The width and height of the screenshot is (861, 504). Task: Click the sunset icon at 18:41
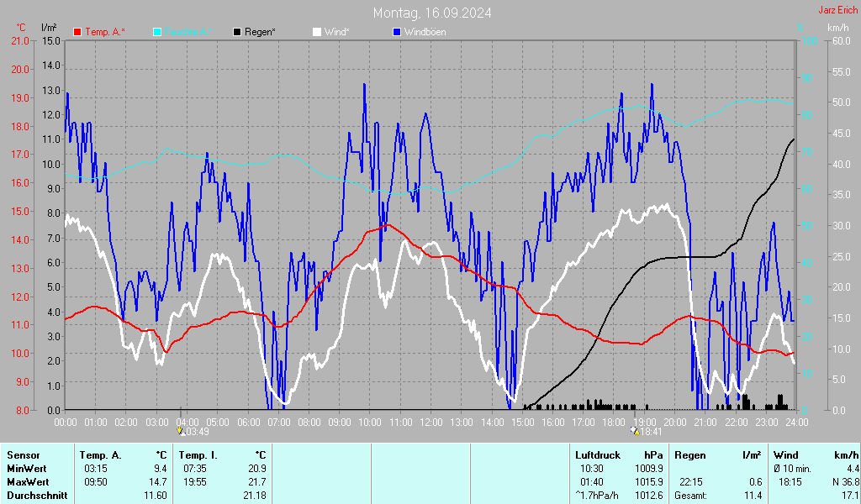634,430
